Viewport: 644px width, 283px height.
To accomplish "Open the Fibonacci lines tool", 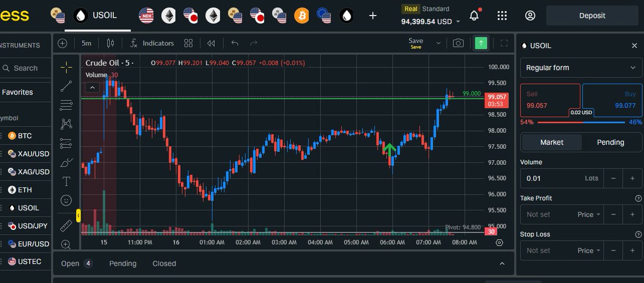I will 66,105.
